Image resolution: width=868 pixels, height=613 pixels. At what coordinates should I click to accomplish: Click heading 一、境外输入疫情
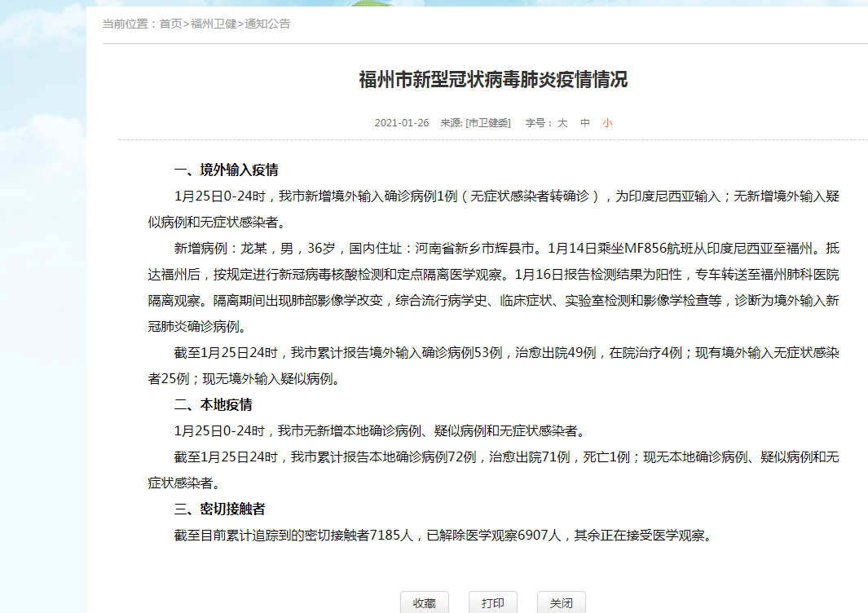coord(226,170)
